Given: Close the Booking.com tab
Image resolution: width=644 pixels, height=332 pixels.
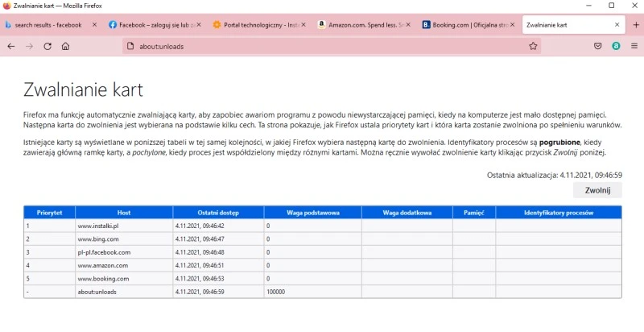Looking at the screenshot, I should coord(512,25).
